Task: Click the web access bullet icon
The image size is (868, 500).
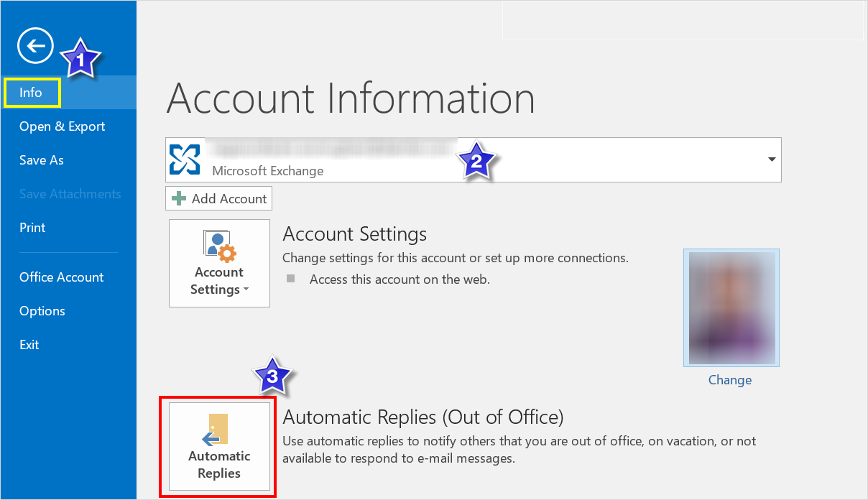Action: [290, 279]
